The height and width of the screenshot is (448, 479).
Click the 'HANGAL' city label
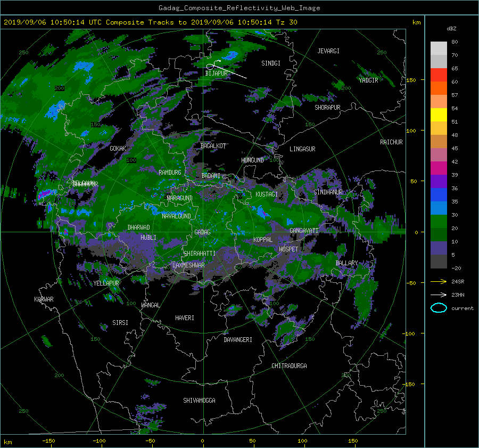pyautogui.click(x=150, y=305)
